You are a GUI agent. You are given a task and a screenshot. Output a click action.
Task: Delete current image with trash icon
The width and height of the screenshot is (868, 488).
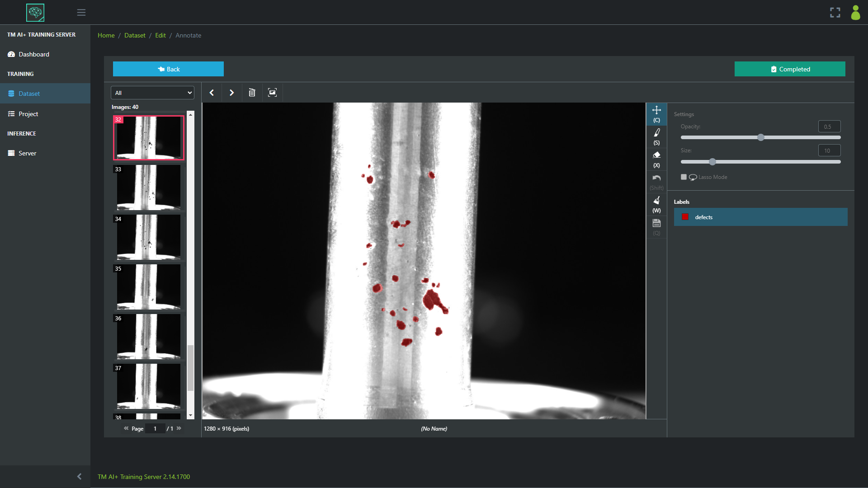click(x=252, y=93)
